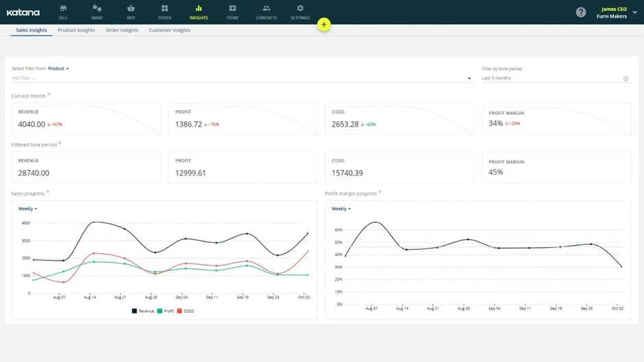This screenshot has height=362, width=644.
Task: Select the Insights bar chart icon
Action: [x=199, y=9]
